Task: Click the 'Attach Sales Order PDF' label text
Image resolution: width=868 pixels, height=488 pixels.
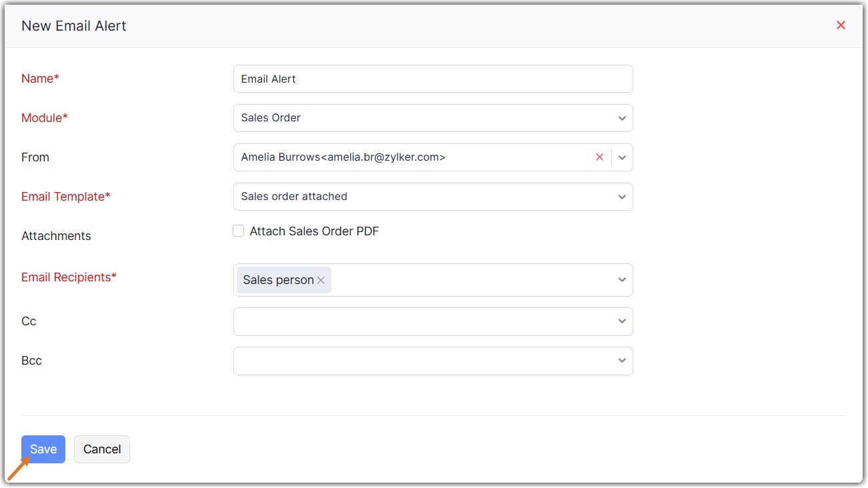Action: [x=314, y=231]
